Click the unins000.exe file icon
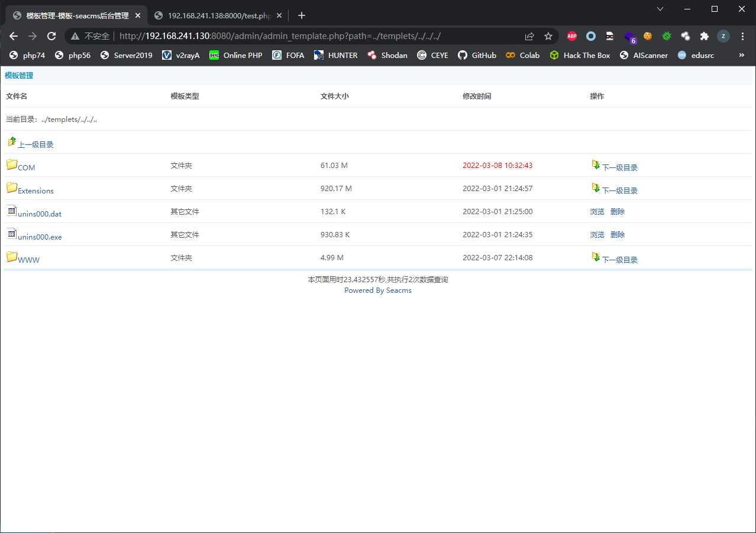The width and height of the screenshot is (756, 533). point(12,234)
